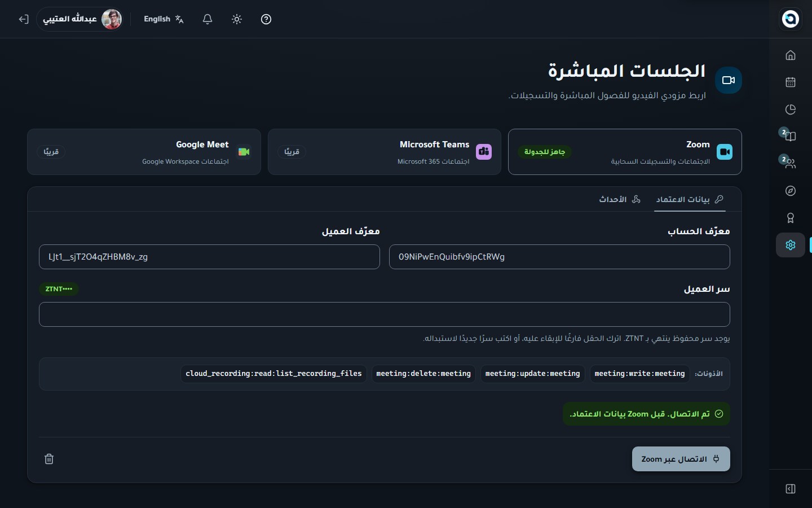The width and height of the screenshot is (812, 508).
Task: Click the جاهز للجدولة status badge
Action: [545, 152]
